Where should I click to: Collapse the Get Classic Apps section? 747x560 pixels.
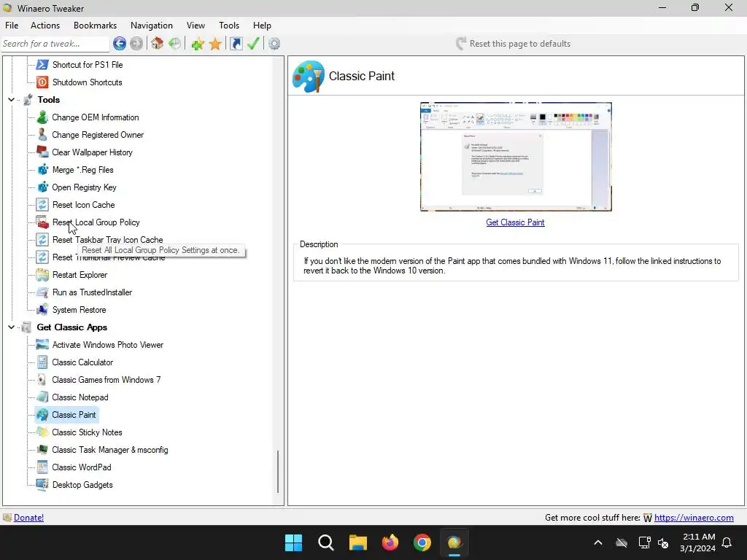point(11,327)
